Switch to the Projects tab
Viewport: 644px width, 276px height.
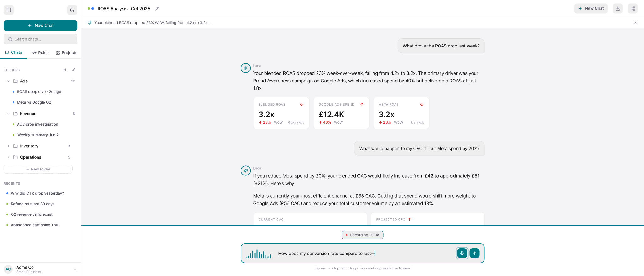(x=67, y=53)
